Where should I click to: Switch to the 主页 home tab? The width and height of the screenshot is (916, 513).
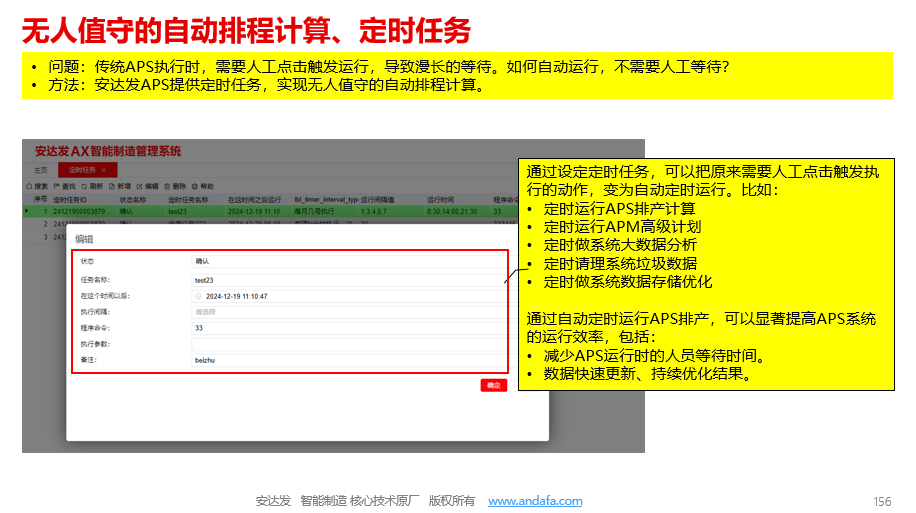[x=40, y=170]
